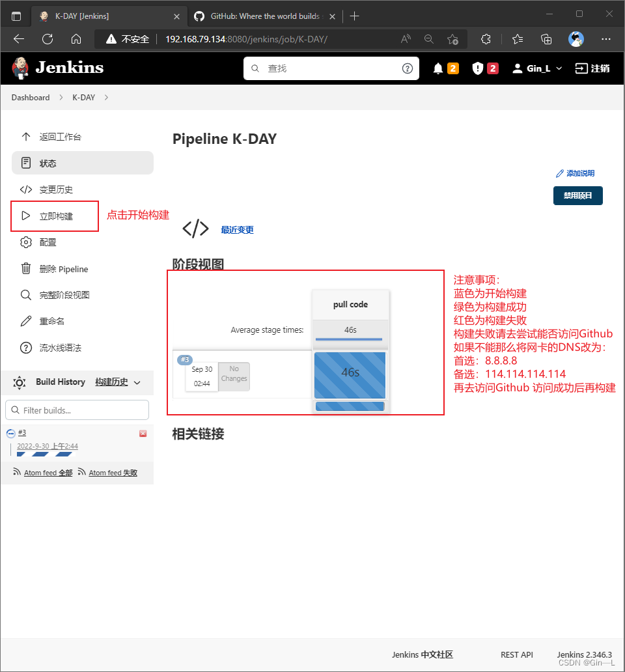Select 状态 in the sidebar

point(82,163)
